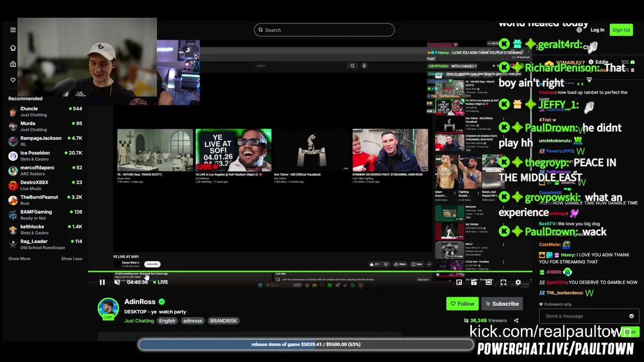Click the Log In button
Image resolution: width=644 pixels, height=362 pixels.
coord(597,30)
